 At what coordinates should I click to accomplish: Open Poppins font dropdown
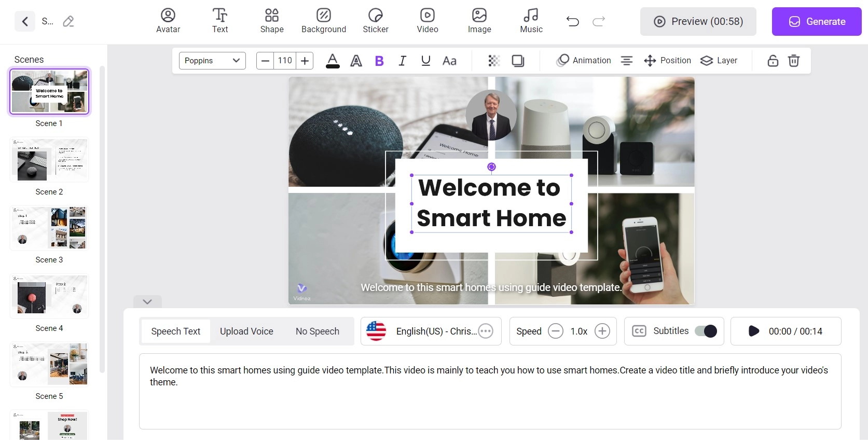click(212, 61)
